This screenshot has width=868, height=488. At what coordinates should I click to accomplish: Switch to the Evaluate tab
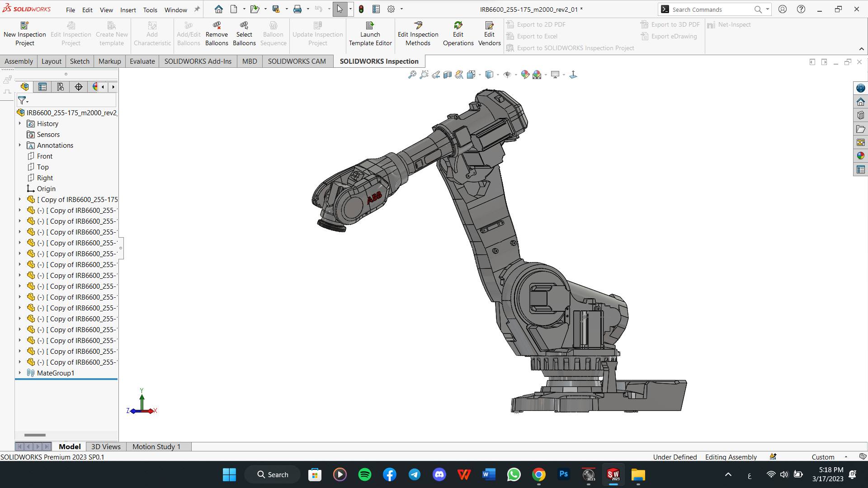pyautogui.click(x=142, y=61)
